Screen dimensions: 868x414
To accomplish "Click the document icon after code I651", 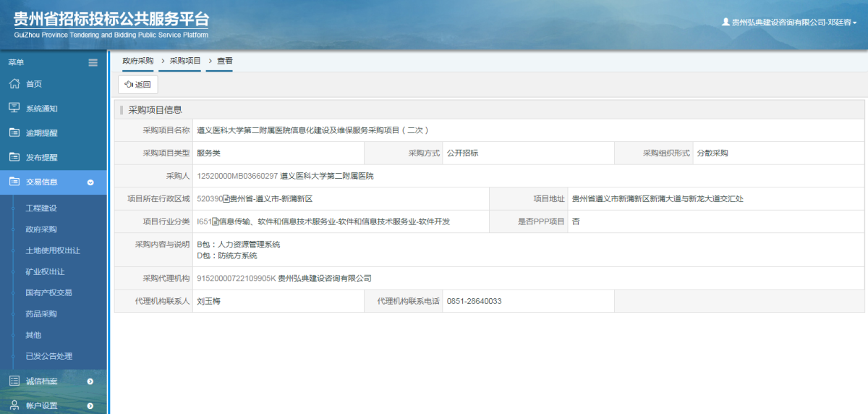I will click(x=214, y=221).
